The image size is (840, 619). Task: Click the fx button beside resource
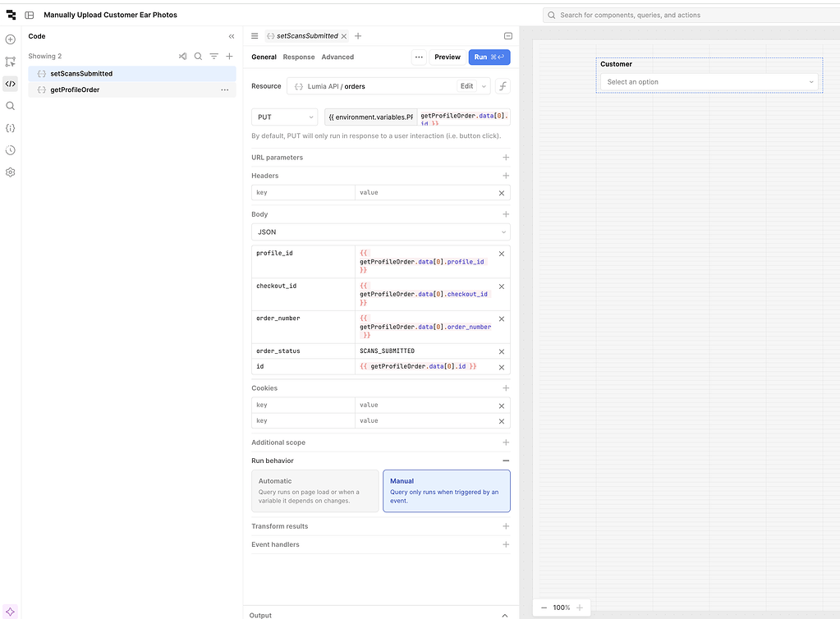502,86
